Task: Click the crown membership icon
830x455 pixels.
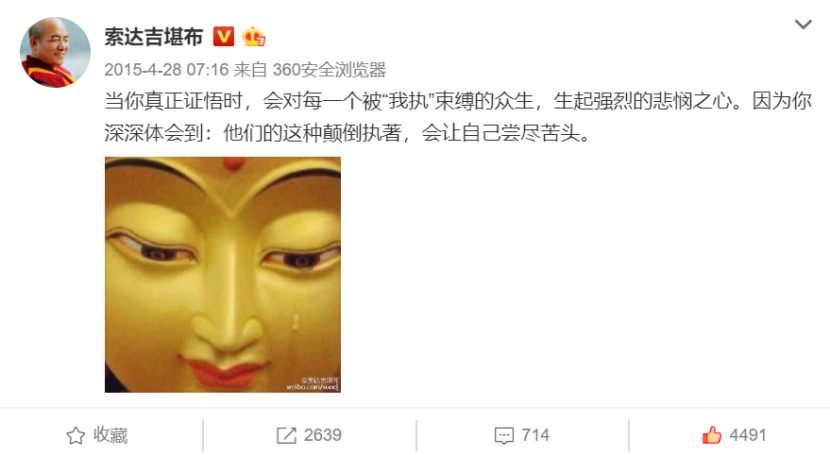Action: point(254,37)
